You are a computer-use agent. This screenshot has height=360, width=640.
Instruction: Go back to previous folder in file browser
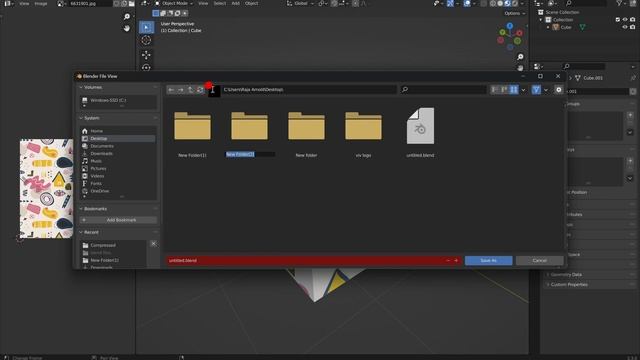tap(171, 90)
